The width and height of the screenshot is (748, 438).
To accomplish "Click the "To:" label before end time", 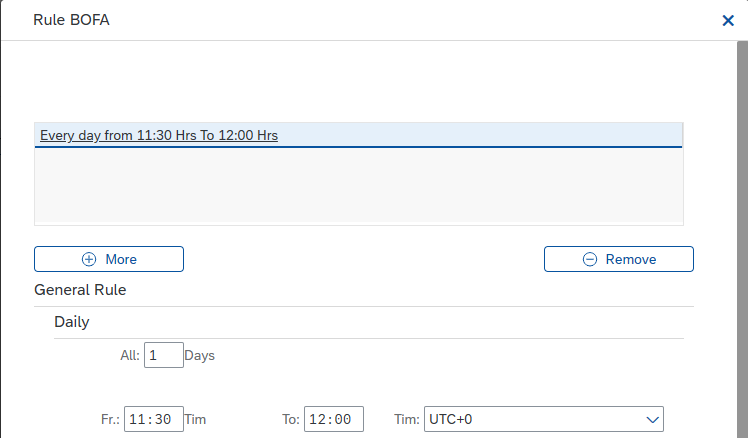I will point(291,419).
